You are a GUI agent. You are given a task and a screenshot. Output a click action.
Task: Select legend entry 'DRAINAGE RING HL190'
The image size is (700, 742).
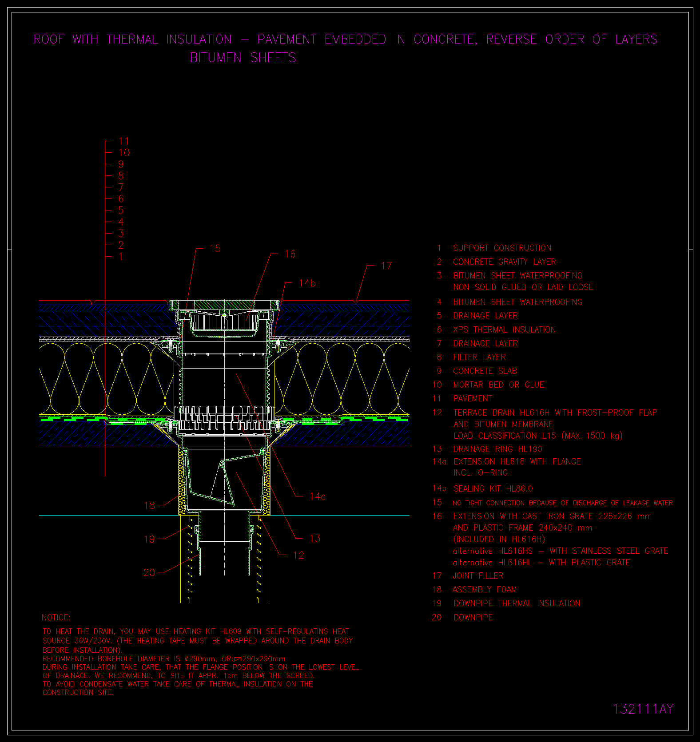[497, 449]
